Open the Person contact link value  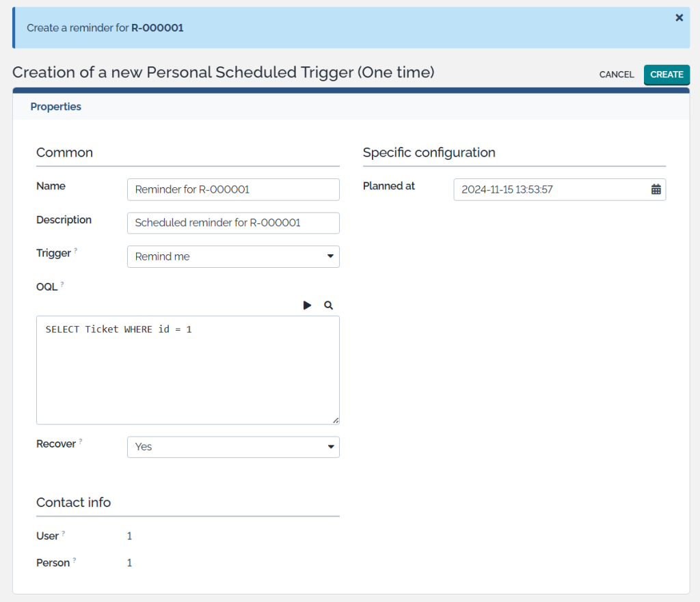130,563
